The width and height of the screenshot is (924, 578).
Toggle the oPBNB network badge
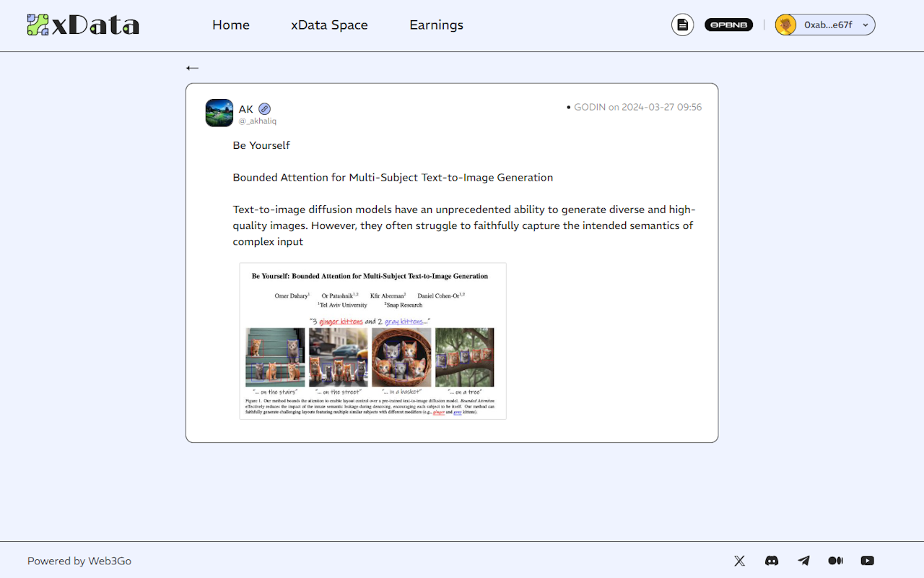728,24
